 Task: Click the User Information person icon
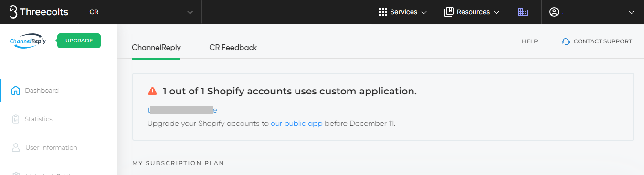pos(15,147)
